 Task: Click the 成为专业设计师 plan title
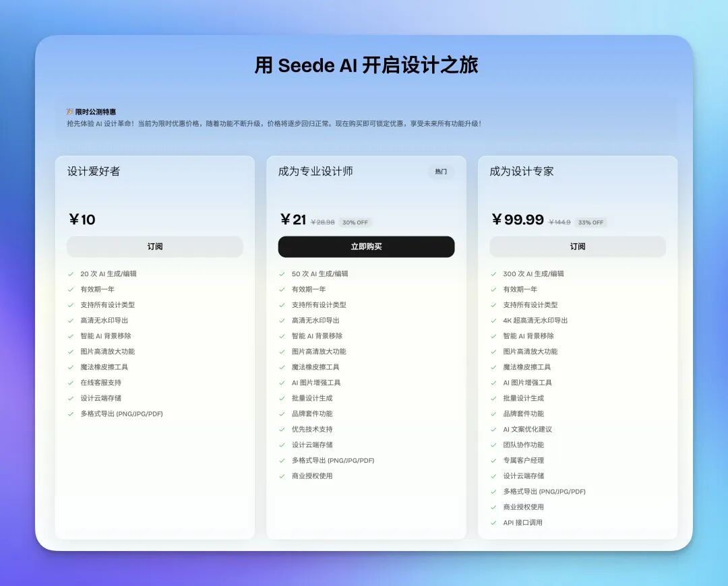point(315,172)
